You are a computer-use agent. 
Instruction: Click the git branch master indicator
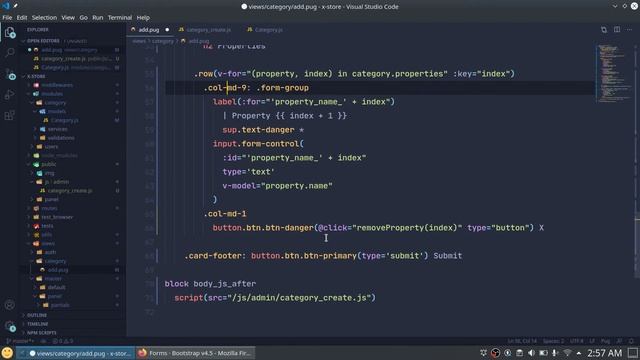click(x=20, y=341)
